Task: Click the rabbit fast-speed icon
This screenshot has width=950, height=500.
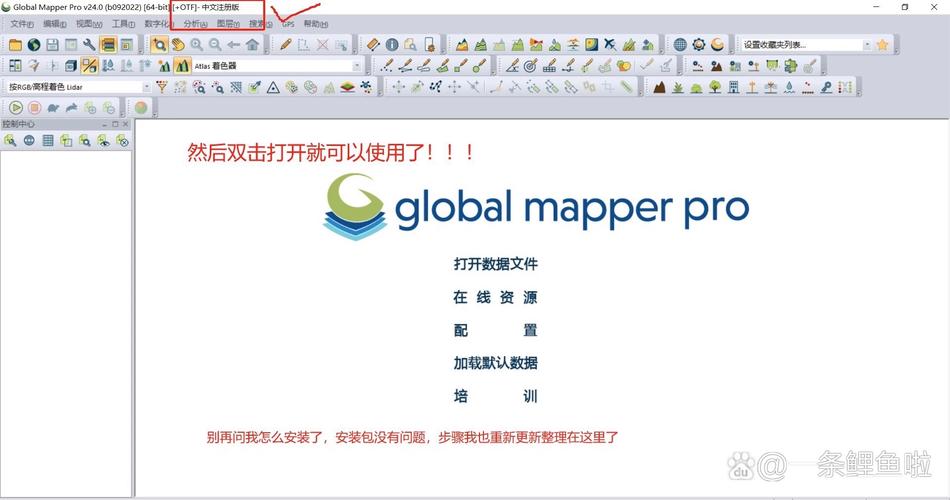Action: coord(71,108)
